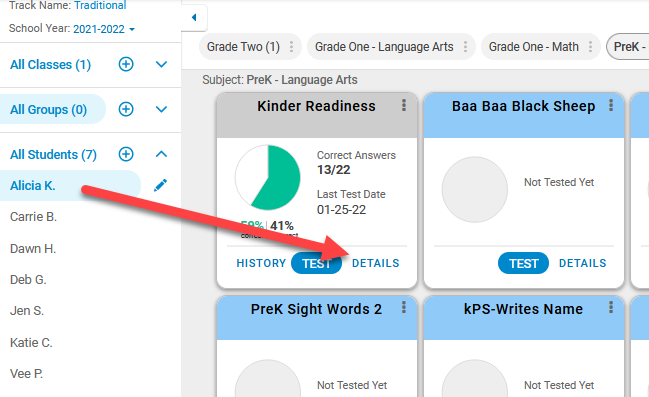This screenshot has width=649, height=397.
Task: Expand the All Classes section chevron
Action: click(161, 64)
